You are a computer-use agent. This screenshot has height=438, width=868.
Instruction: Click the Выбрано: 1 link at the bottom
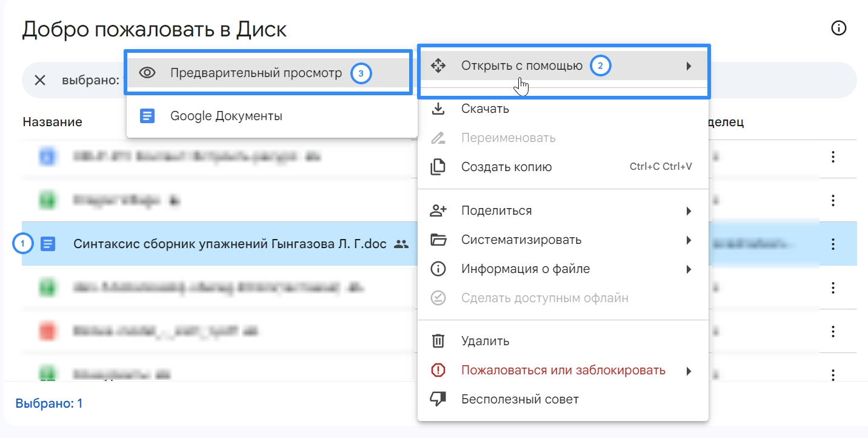pos(49,403)
